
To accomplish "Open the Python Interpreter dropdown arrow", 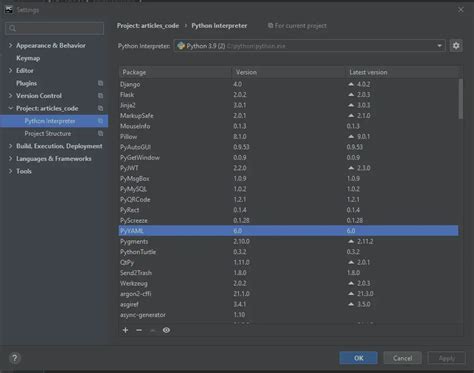I will click(x=439, y=46).
